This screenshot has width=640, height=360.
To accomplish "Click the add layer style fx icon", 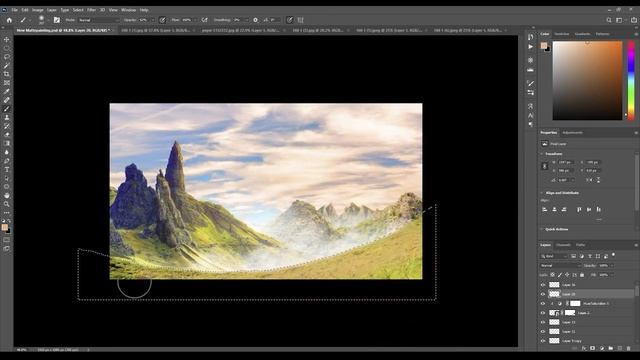I will [x=584, y=348].
